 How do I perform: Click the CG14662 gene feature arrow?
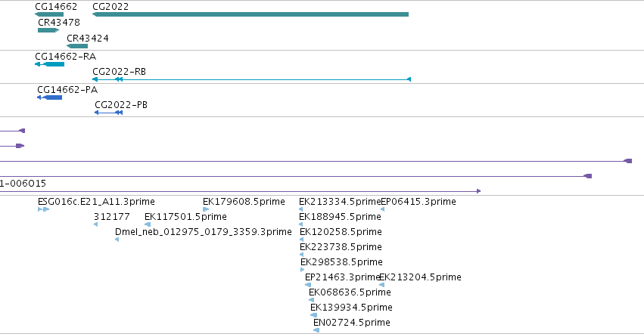click(49, 14)
